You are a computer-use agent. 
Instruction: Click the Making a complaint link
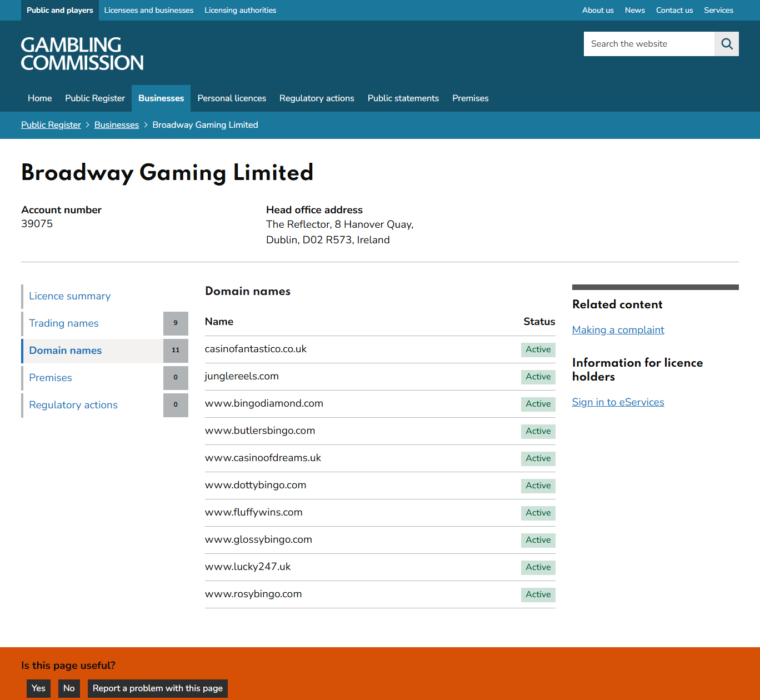pos(618,330)
